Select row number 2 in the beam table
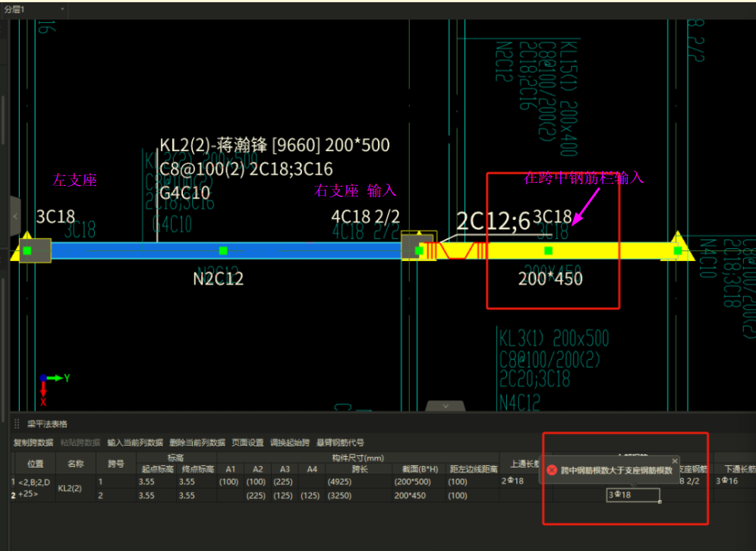This screenshot has height=551, width=756. [13, 495]
